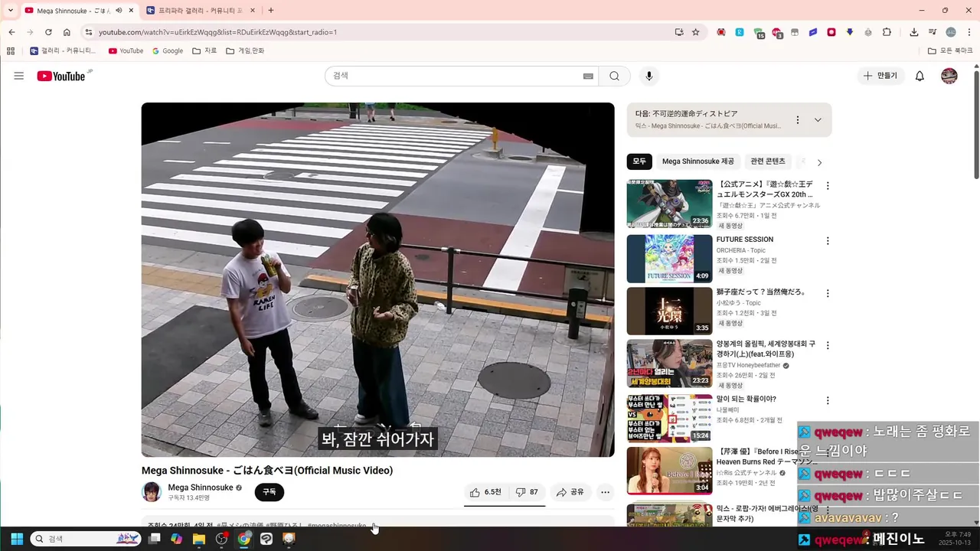Open the 자료 bookmark folder

coord(204,51)
